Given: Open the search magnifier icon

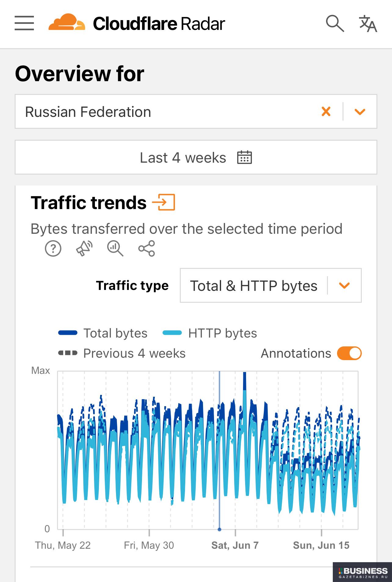Looking at the screenshot, I should click(x=335, y=23).
